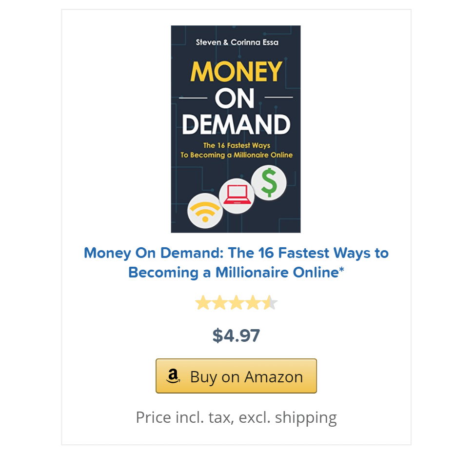The height and width of the screenshot is (453, 476).
Task: Click the green dollar sign icon
Action: point(269,183)
